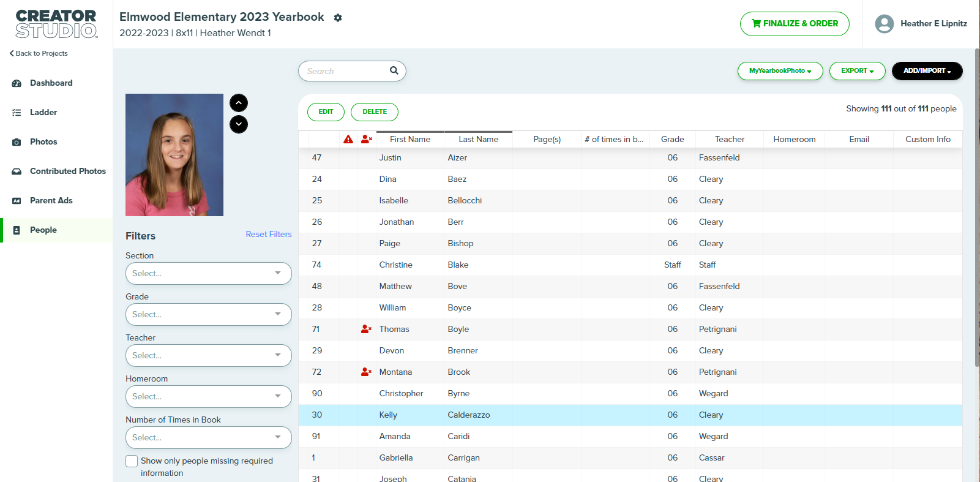This screenshot has height=482, width=980.
Task: Select William Boyce row
Action: tap(630, 308)
